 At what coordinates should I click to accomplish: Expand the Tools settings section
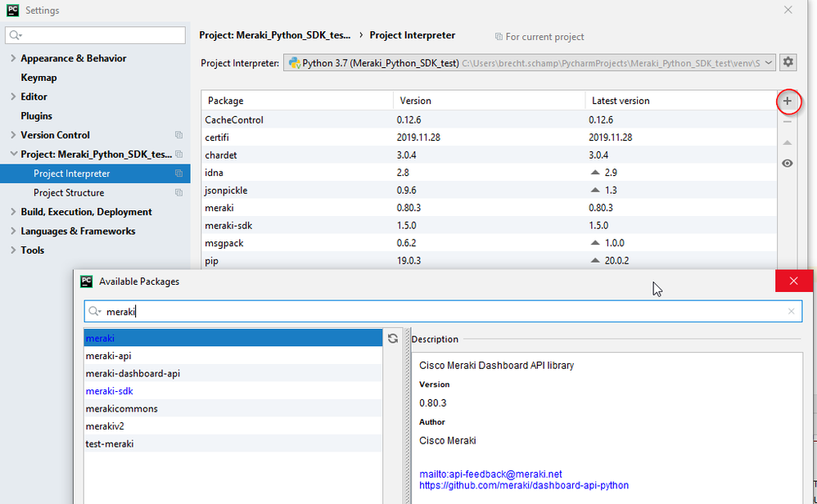tap(13, 250)
